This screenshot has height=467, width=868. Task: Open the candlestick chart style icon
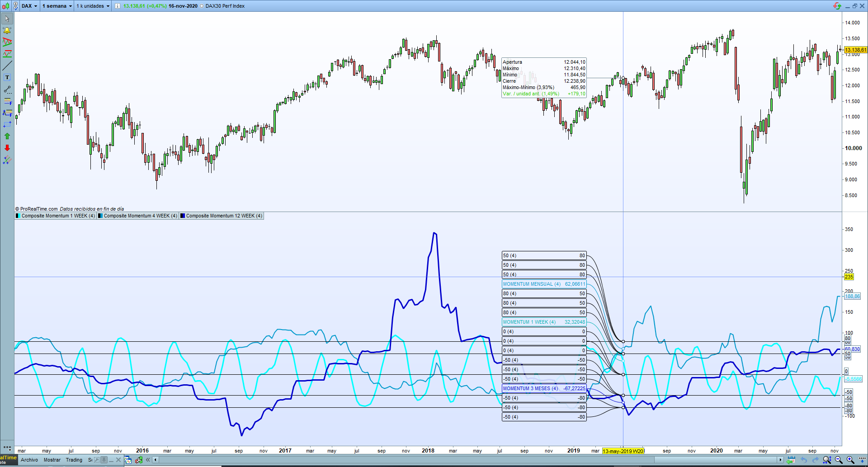click(x=6, y=6)
